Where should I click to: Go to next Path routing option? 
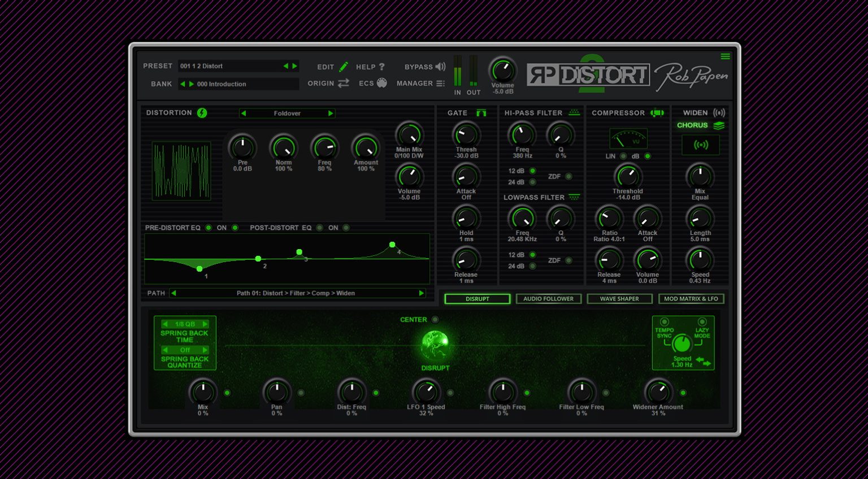click(x=421, y=293)
